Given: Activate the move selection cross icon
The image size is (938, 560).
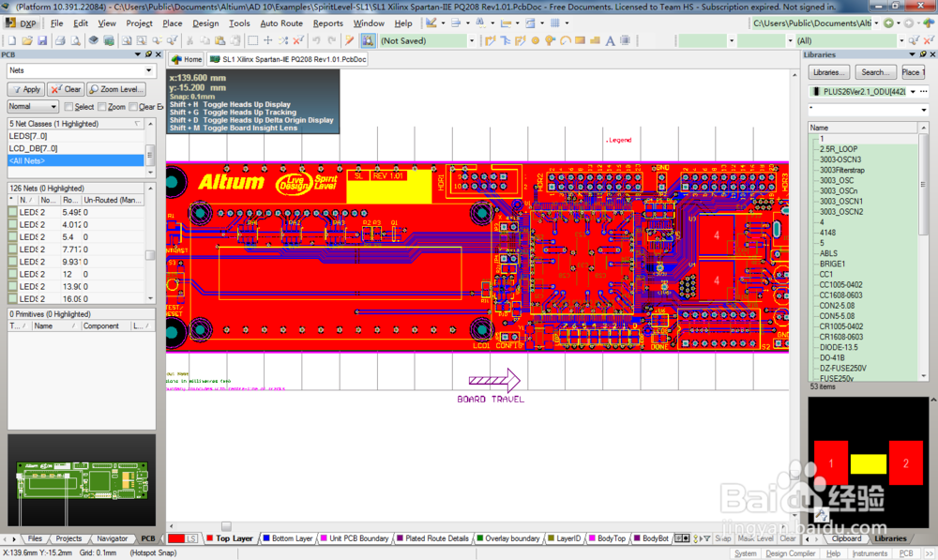Looking at the screenshot, I should (268, 40).
